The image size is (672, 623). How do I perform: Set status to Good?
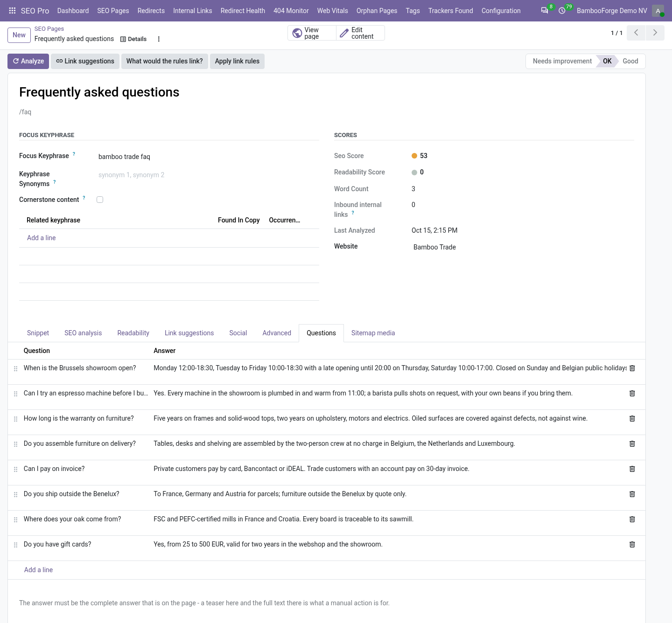click(630, 61)
